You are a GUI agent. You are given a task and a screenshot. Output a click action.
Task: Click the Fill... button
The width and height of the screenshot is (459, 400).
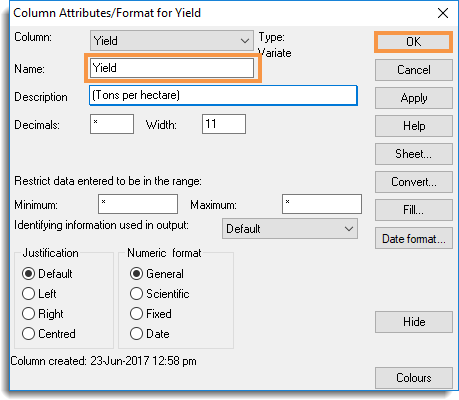414,210
